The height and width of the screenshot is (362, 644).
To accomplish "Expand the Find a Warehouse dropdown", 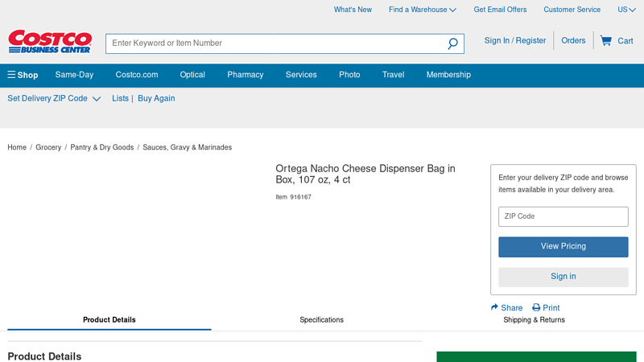I will [423, 10].
